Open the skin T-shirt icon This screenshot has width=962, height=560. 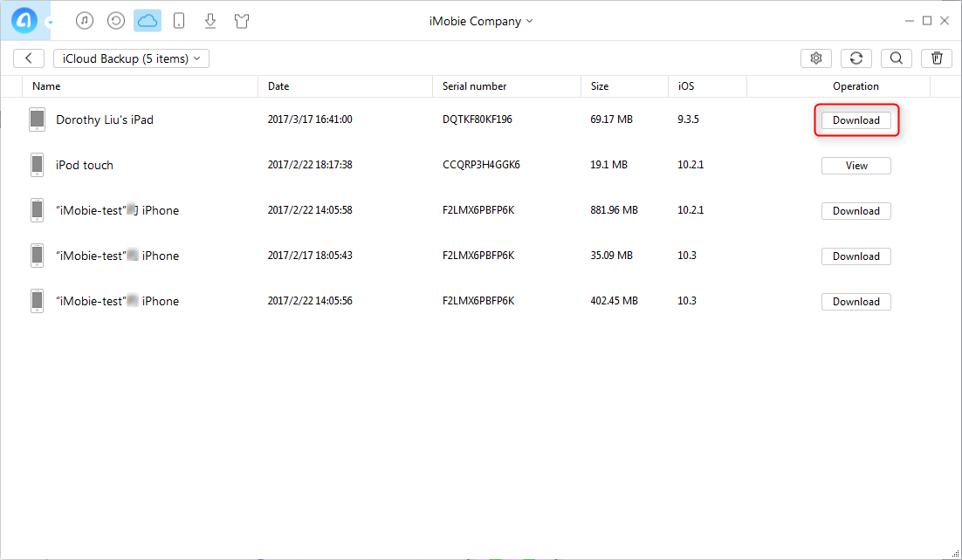[242, 21]
